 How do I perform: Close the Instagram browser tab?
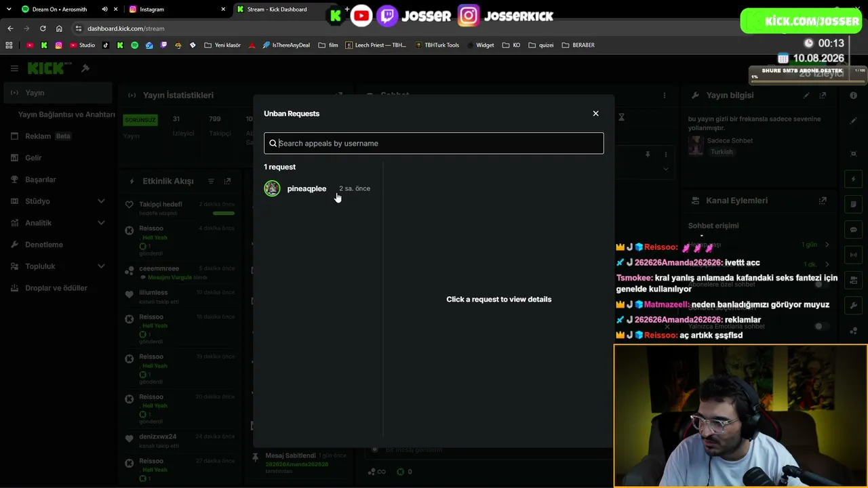(223, 9)
